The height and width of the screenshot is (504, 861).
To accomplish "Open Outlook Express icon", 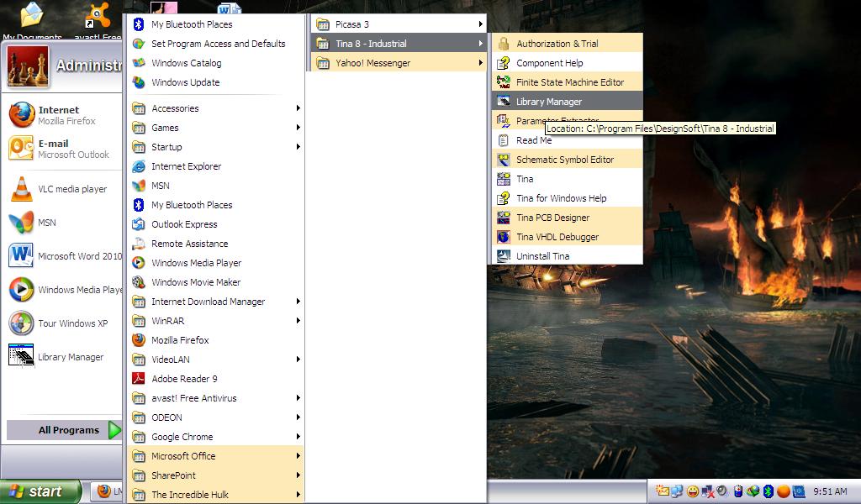I will [139, 224].
